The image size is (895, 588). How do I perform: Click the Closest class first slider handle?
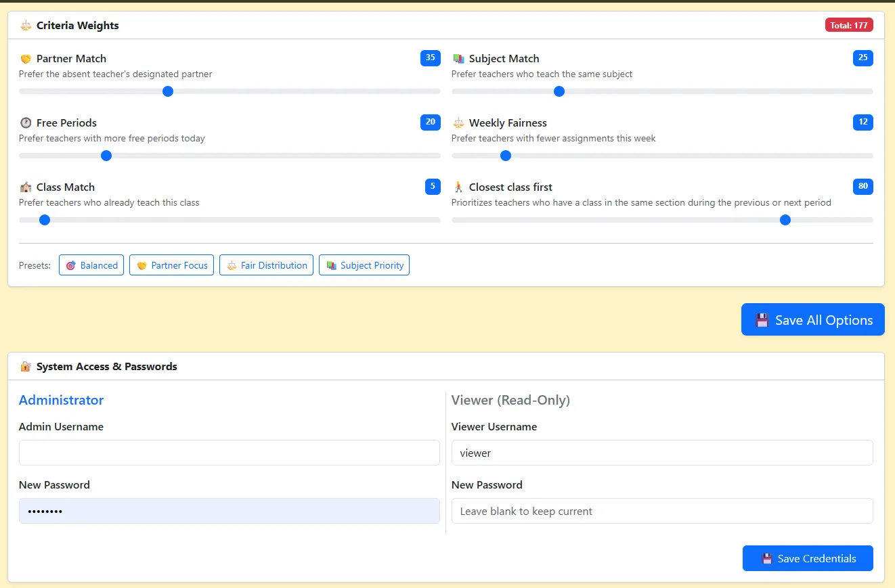coord(785,220)
